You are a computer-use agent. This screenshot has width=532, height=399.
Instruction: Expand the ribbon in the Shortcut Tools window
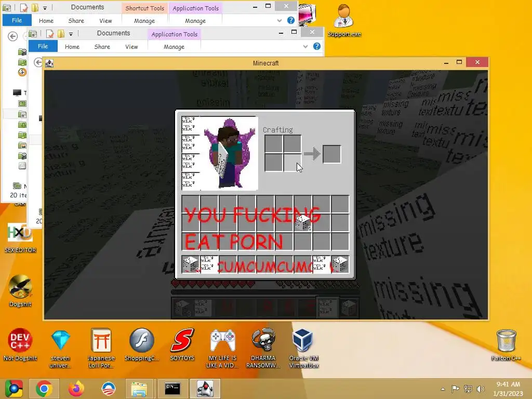pyautogui.click(x=279, y=20)
